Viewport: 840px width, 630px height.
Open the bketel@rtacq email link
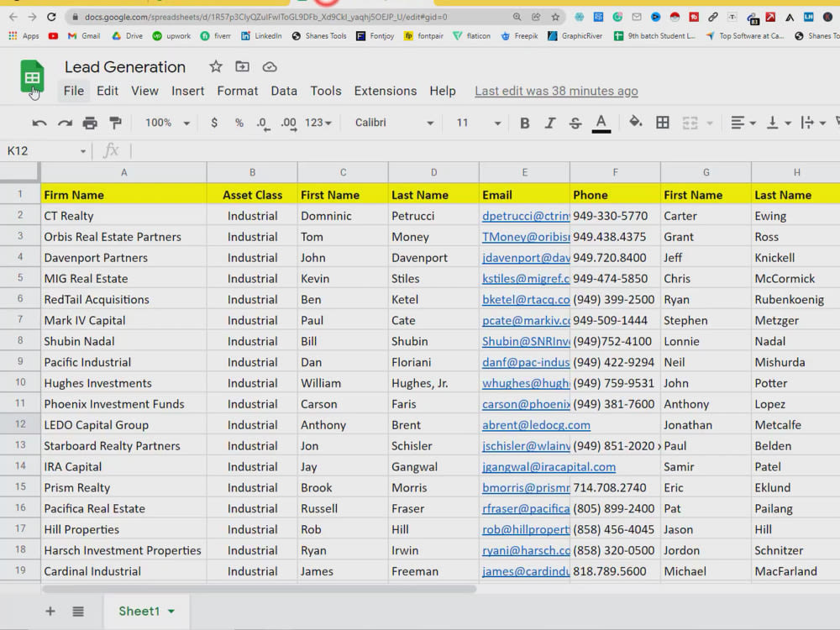click(x=526, y=300)
